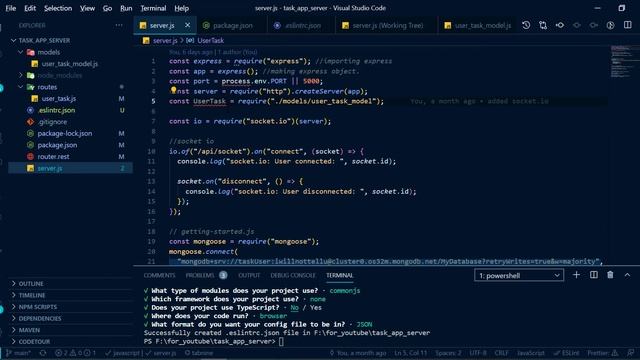Open the Terminal menu

pyautogui.click(x=153, y=8)
